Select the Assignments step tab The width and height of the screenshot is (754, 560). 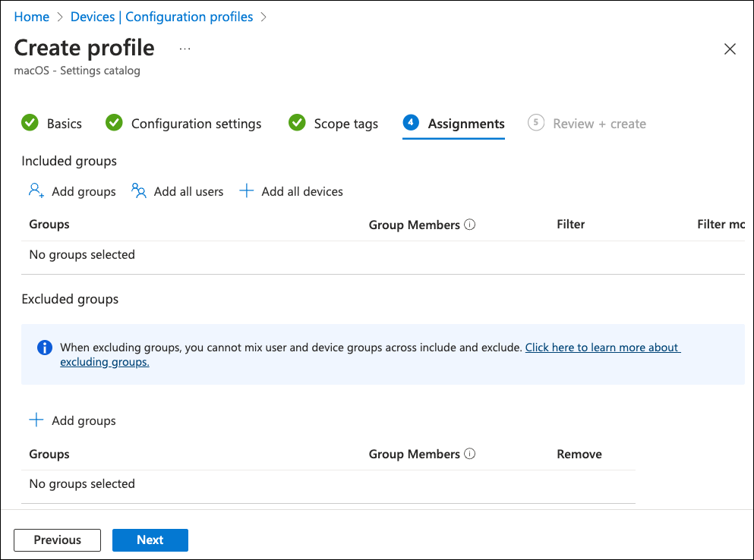(x=465, y=124)
